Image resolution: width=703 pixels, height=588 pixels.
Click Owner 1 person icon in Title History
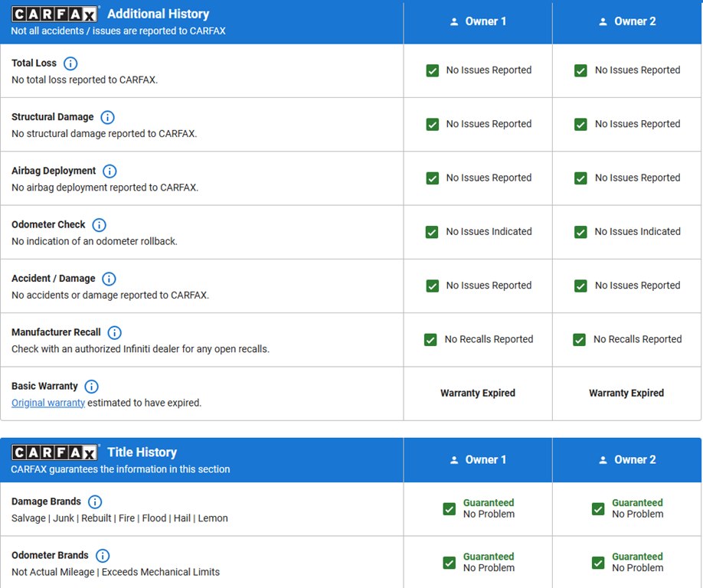point(454,460)
